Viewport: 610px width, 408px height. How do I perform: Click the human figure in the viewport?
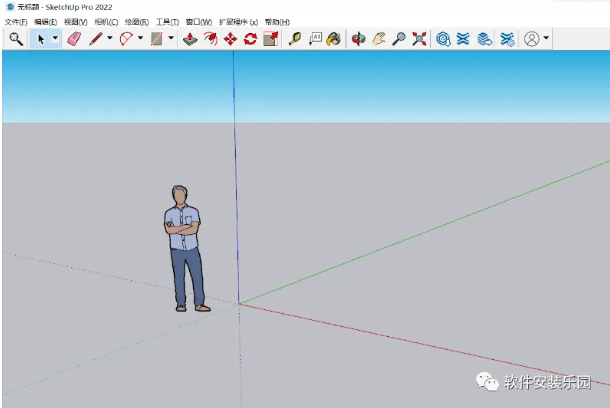[185, 247]
